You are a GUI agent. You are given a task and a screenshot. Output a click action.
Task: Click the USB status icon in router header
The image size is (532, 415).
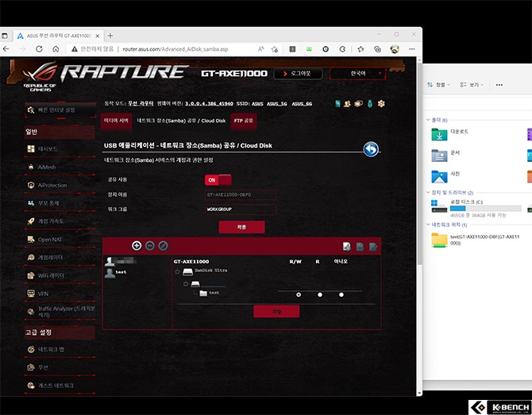coord(370,104)
